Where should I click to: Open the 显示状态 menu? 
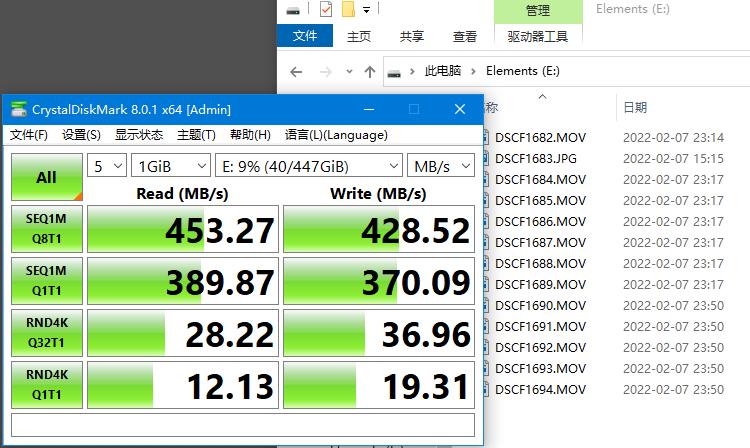[x=139, y=135]
